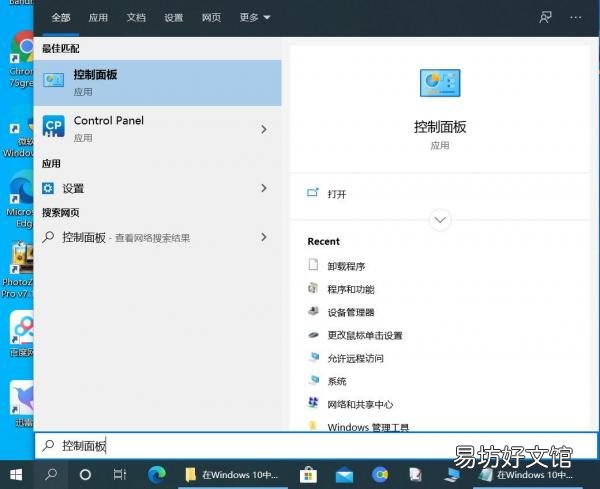Screen dimensions: 600x489
Task: Click the Recent heading in preview pane
Action: click(324, 241)
